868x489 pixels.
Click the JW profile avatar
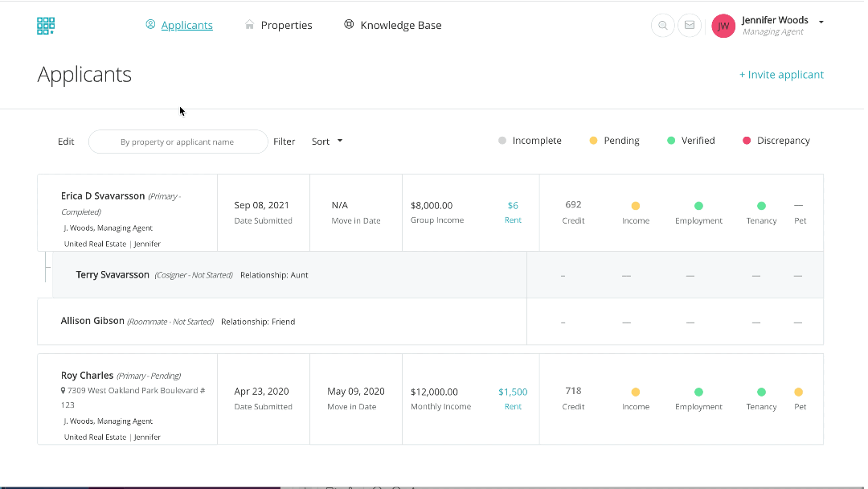[x=723, y=26]
